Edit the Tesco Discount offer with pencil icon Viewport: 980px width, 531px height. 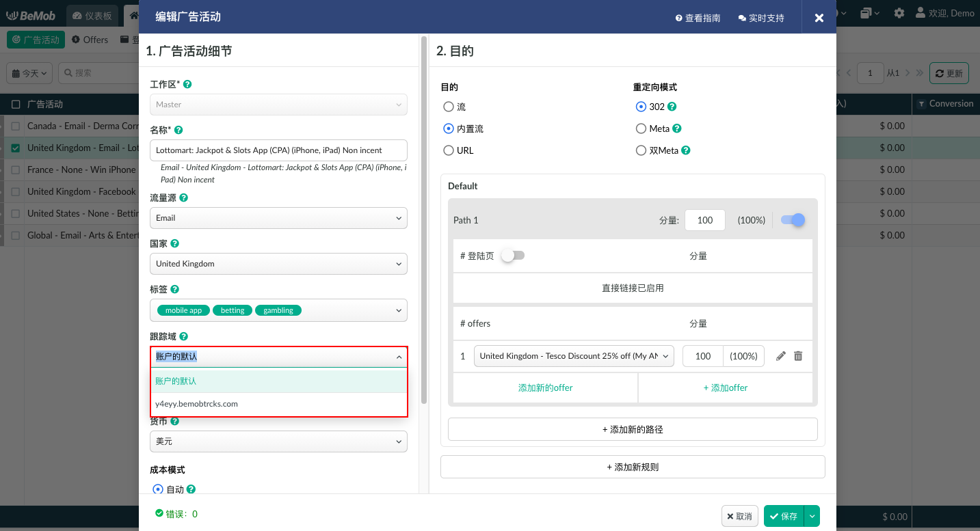[x=781, y=356]
